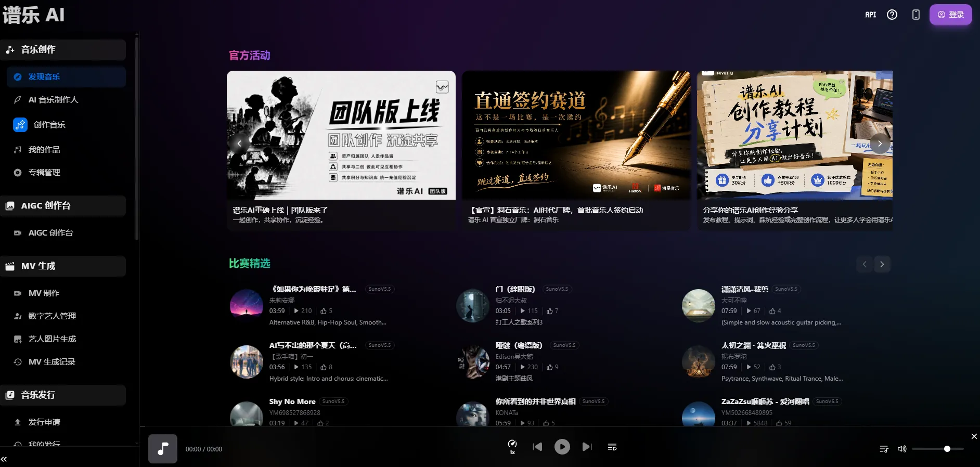Screen dimensions: 980x467
Task: Open AI 音乐制作人 sidebar item
Action: click(66, 100)
